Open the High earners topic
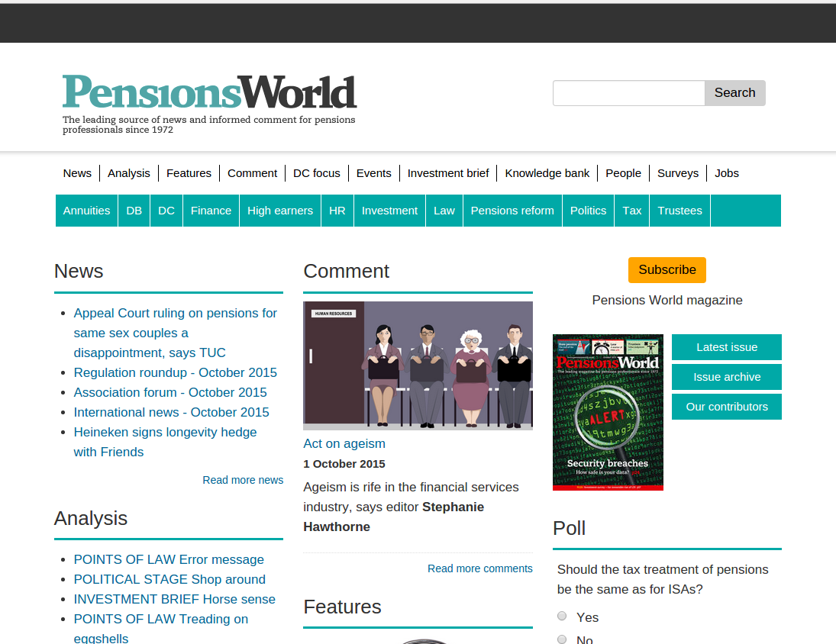The height and width of the screenshot is (644, 836). [280, 211]
